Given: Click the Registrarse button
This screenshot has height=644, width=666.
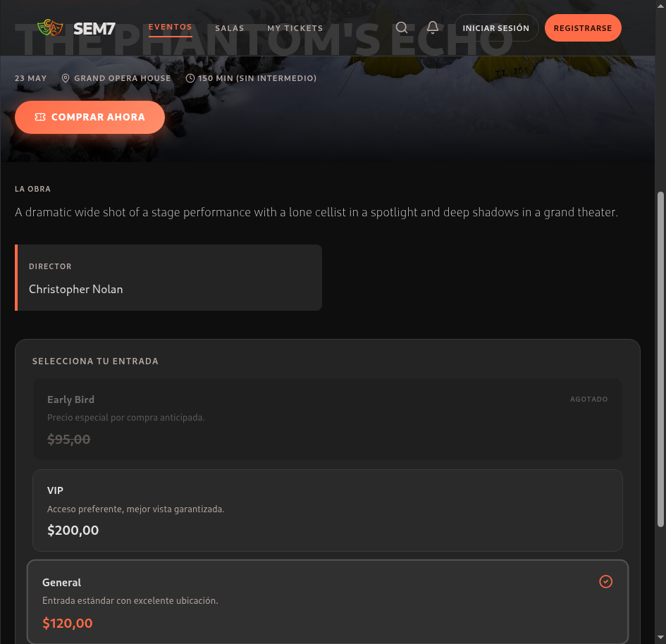Looking at the screenshot, I should (583, 28).
